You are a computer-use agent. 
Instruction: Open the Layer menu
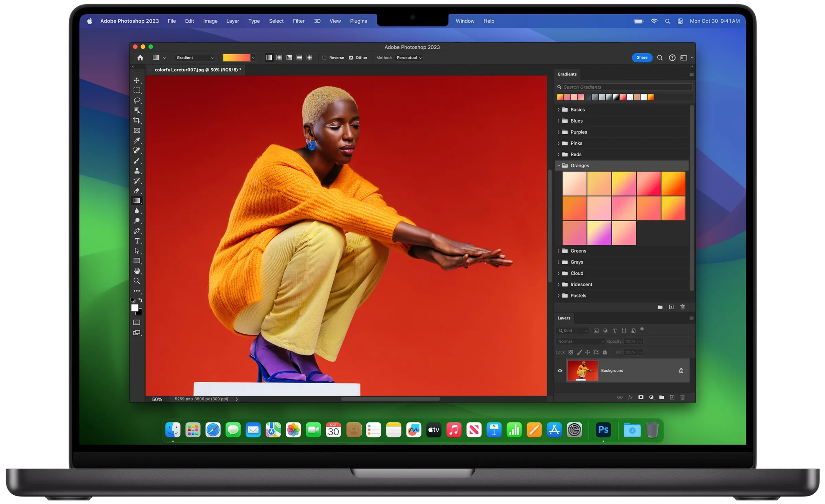[232, 21]
